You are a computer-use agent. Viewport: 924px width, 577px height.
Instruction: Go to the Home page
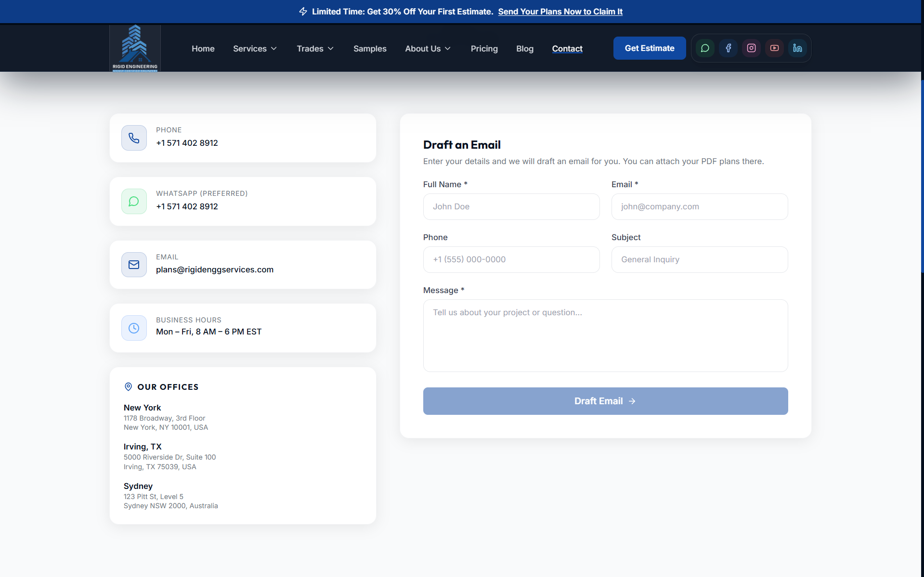pos(203,49)
